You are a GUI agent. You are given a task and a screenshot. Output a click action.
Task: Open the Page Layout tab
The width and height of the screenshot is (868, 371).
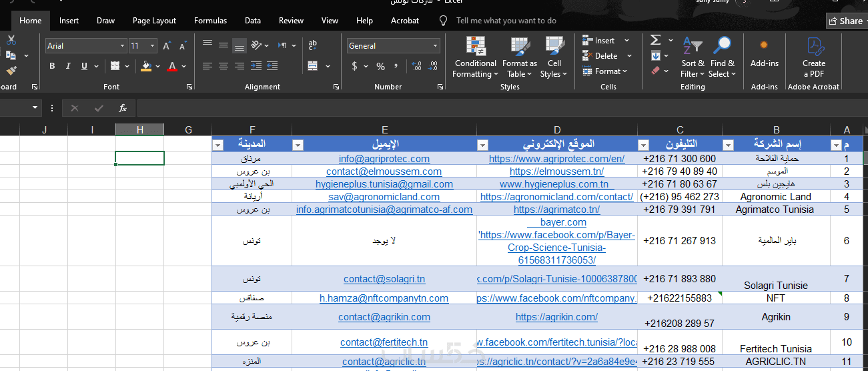click(x=154, y=21)
